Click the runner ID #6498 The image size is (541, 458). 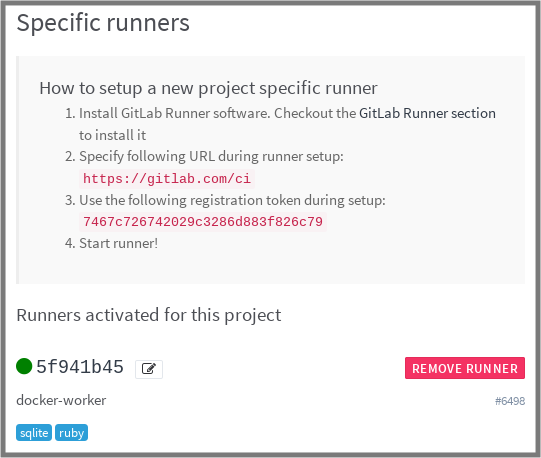click(x=510, y=401)
